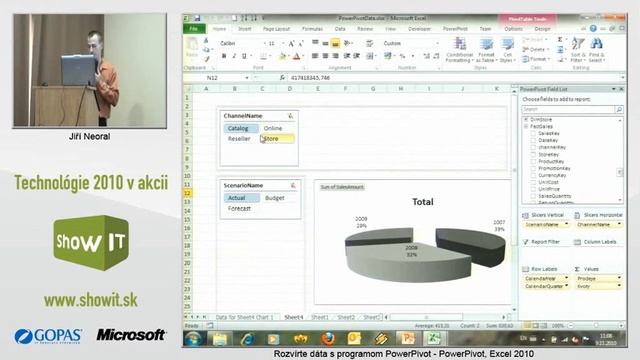Screen dimensions: 640x360
Task: Click the Format Painter brush icon
Action: [207, 59]
